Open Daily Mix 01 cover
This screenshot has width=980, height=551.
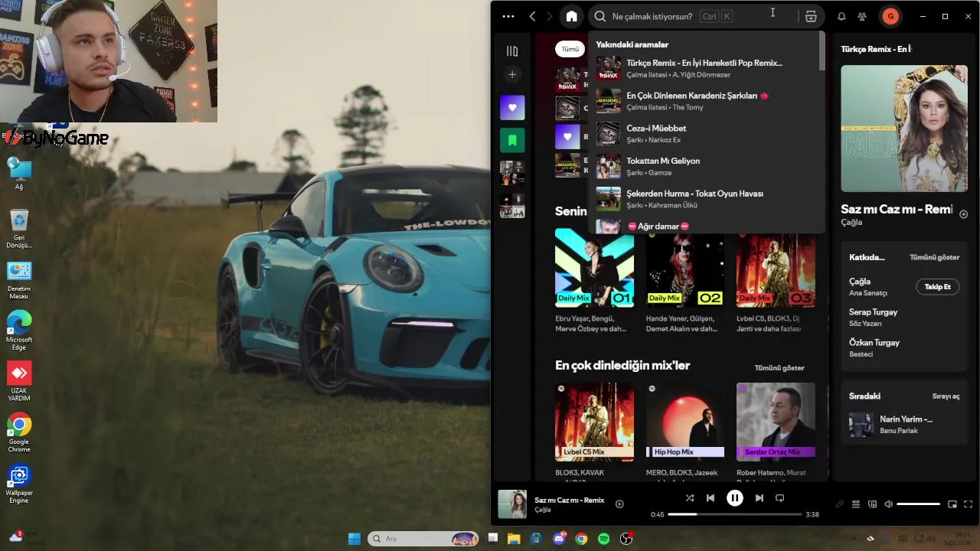(594, 268)
